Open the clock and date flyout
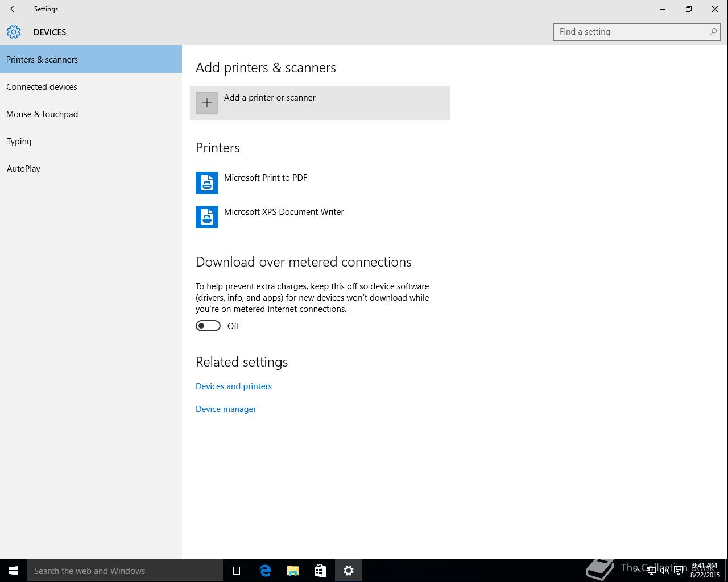Viewport: 728px width, 582px height. tap(705, 571)
